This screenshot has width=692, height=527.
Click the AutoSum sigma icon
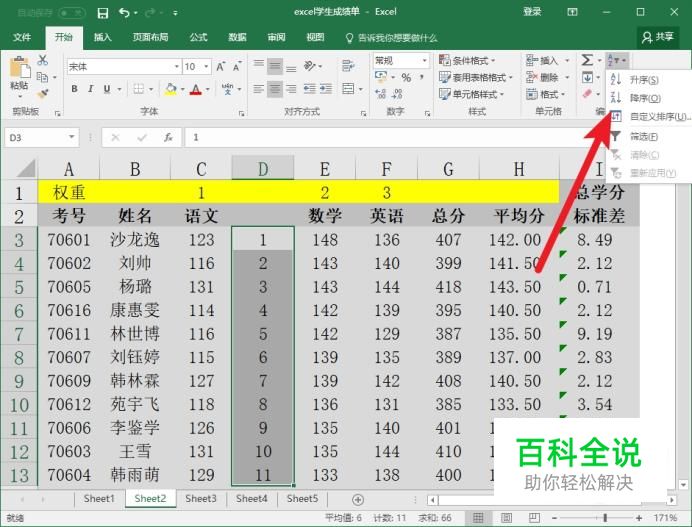(587, 60)
